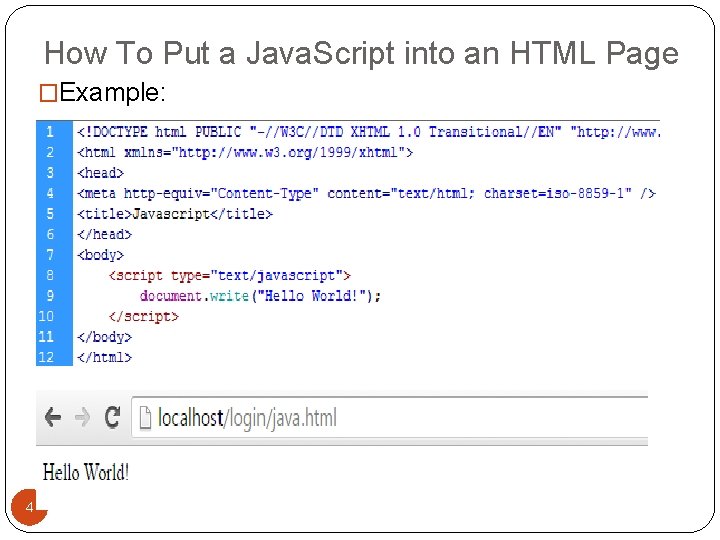The image size is (720, 540).
Task: Click the <script type="text/javascript"> line
Action: 230,276
